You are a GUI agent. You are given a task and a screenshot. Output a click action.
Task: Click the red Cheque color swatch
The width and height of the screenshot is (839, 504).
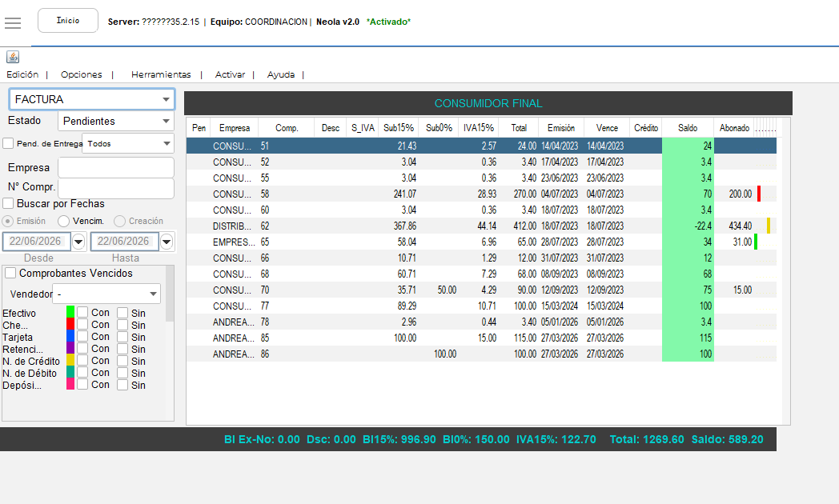tap(70, 324)
